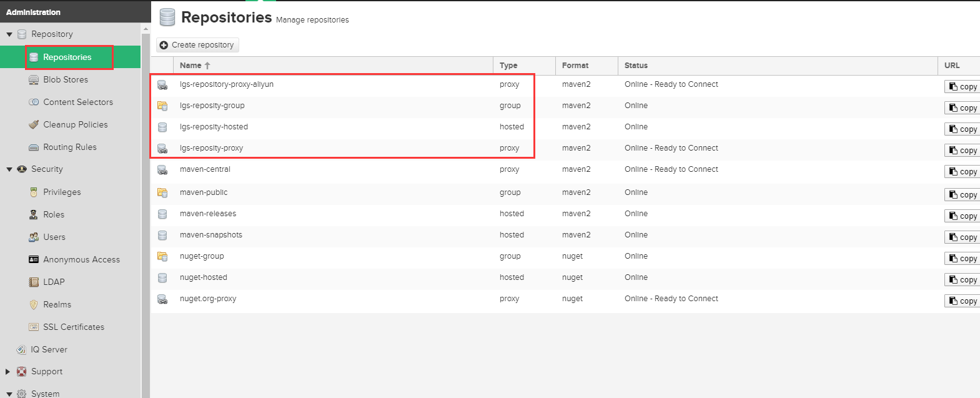Image resolution: width=980 pixels, height=398 pixels.
Task: Sort by the URL column header
Action: pos(959,66)
